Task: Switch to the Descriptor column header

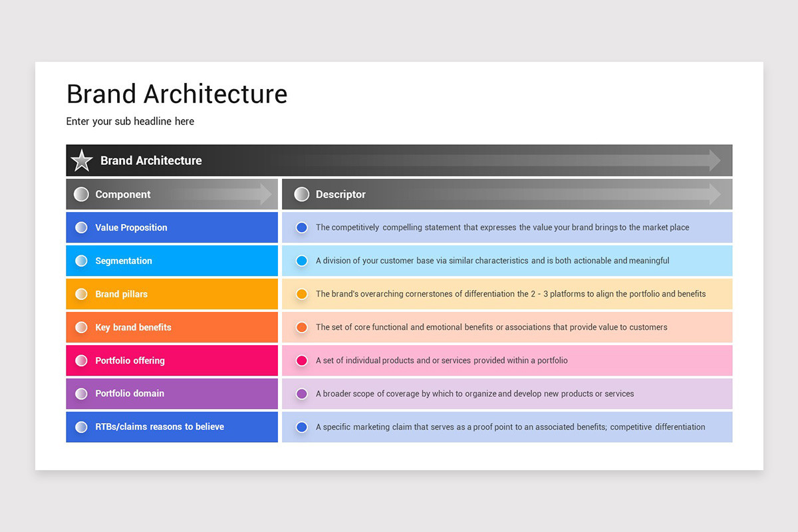Action: click(340, 194)
